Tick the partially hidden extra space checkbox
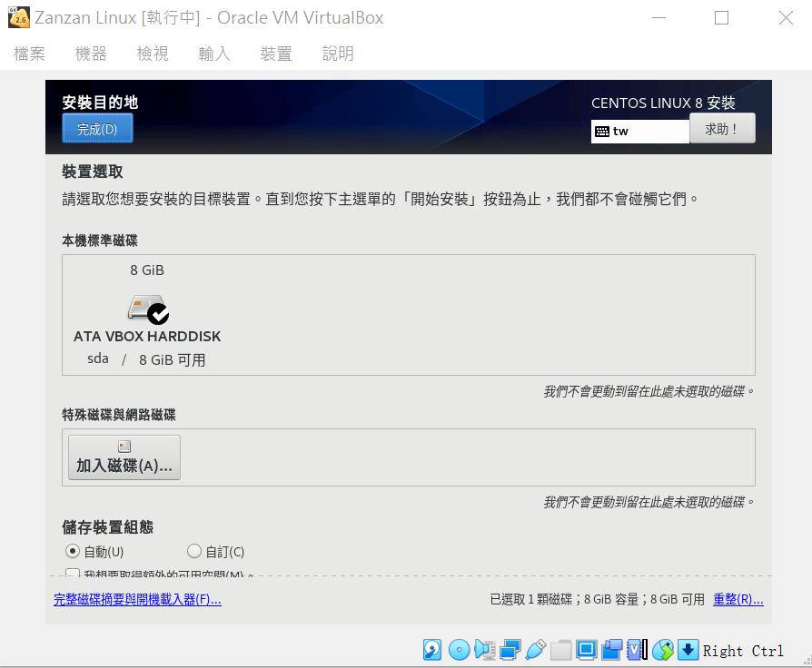 [73, 573]
